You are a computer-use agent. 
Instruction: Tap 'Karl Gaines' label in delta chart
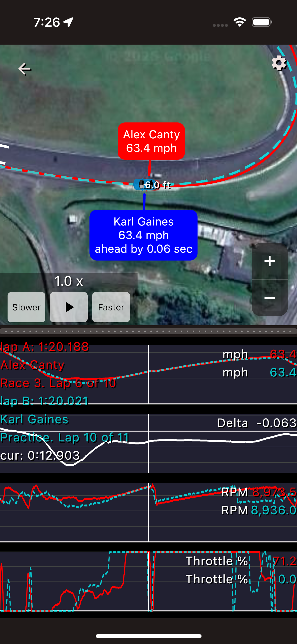34,420
